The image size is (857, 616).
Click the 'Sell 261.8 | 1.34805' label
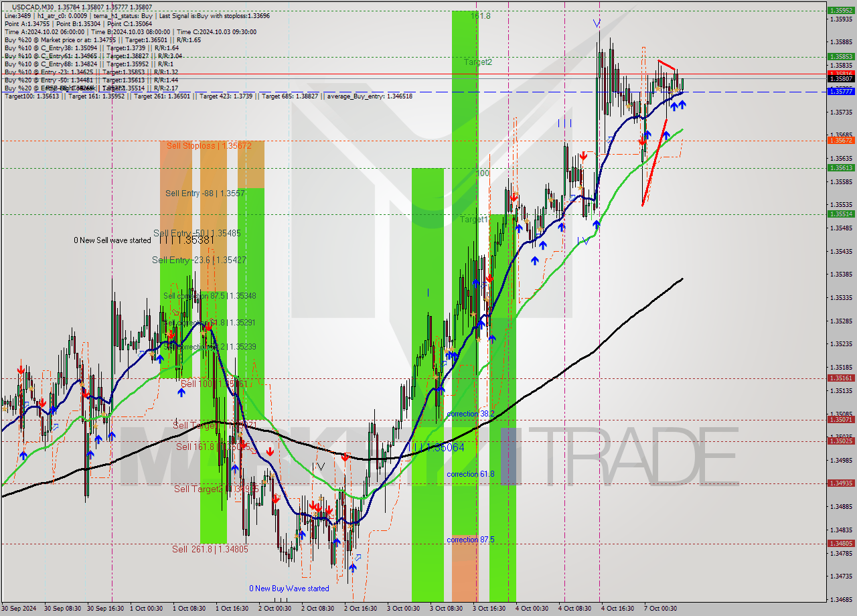tap(210, 549)
